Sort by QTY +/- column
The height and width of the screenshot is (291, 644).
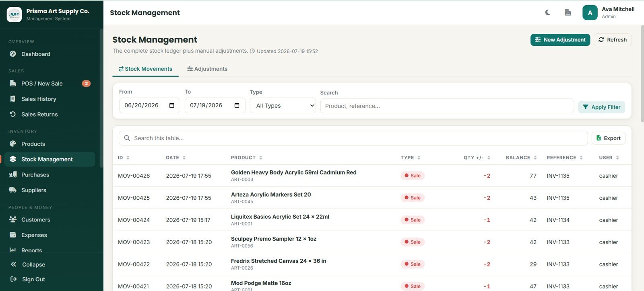(x=477, y=158)
